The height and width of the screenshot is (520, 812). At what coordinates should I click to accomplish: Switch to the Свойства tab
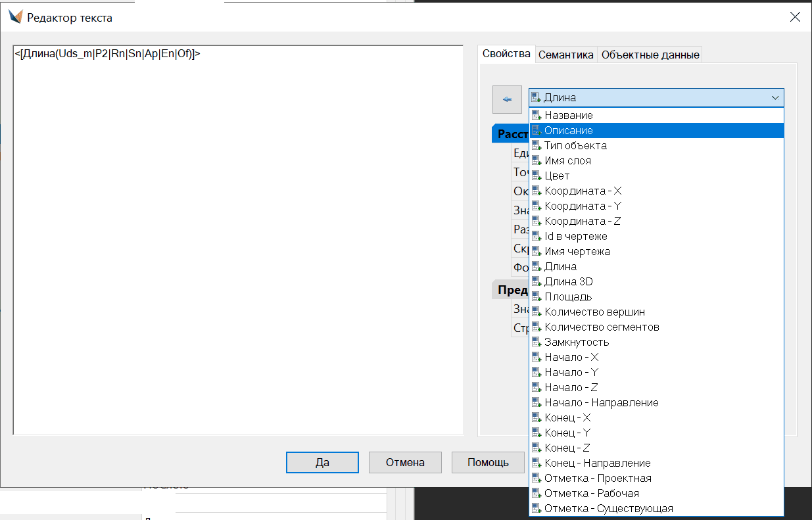(506, 54)
